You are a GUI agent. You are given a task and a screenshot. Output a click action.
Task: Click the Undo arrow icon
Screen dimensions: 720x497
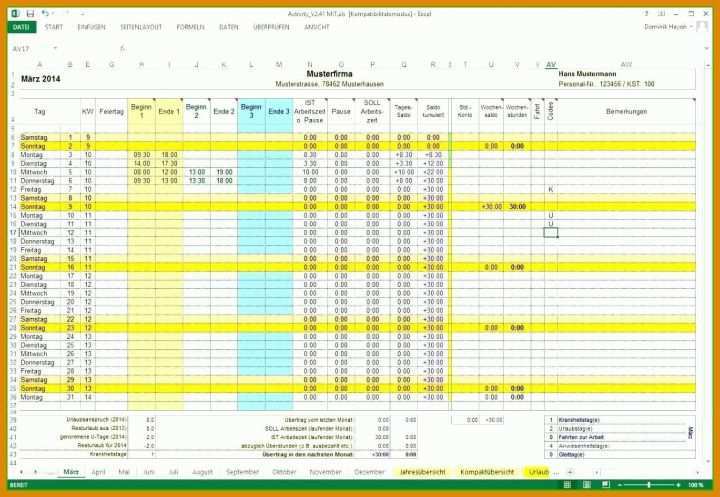pyautogui.click(x=45, y=14)
